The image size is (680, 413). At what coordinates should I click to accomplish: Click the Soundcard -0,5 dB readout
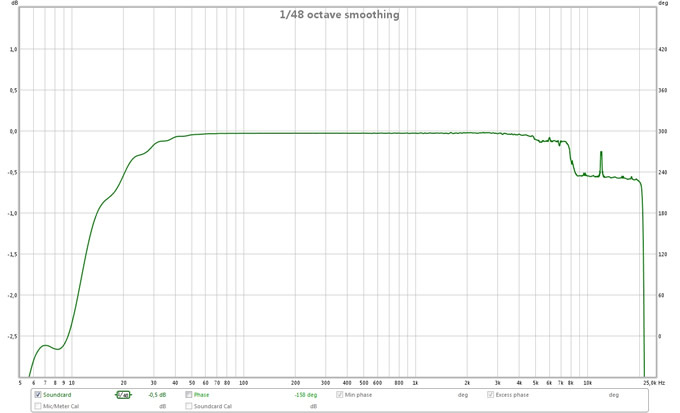point(157,395)
